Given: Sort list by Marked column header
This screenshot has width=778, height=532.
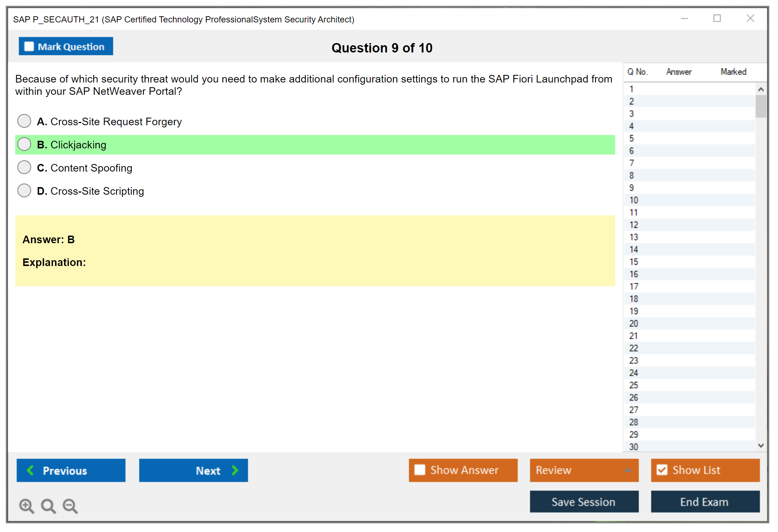Looking at the screenshot, I should (733, 72).
